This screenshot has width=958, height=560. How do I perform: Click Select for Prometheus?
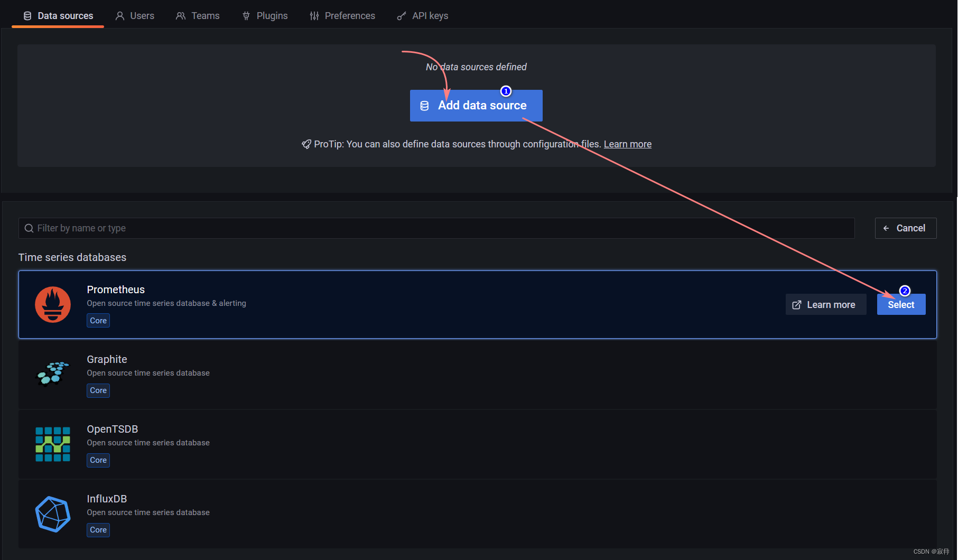[901, 305]
